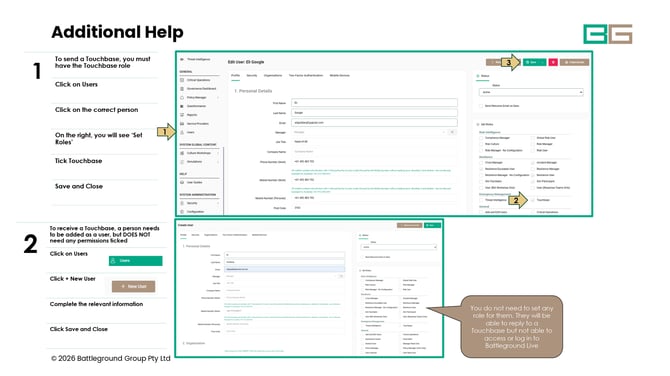Click First Name field in Create User
670x376 pixels.
tap(285, 255)
